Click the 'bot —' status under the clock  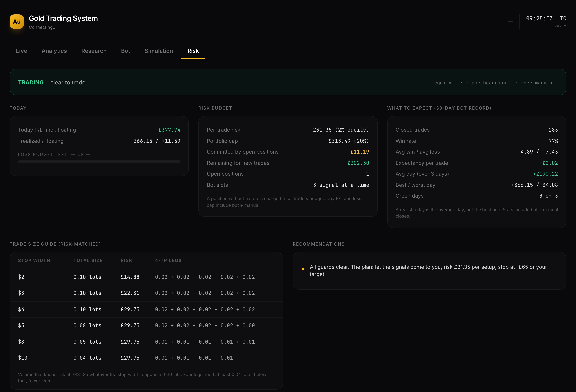click(560, 26)
